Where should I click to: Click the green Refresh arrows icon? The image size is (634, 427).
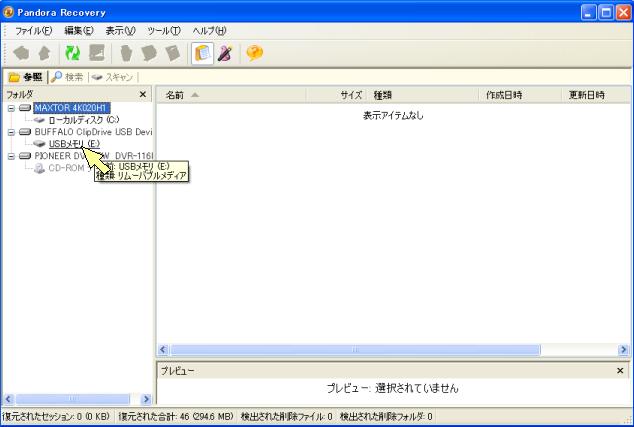73,53
